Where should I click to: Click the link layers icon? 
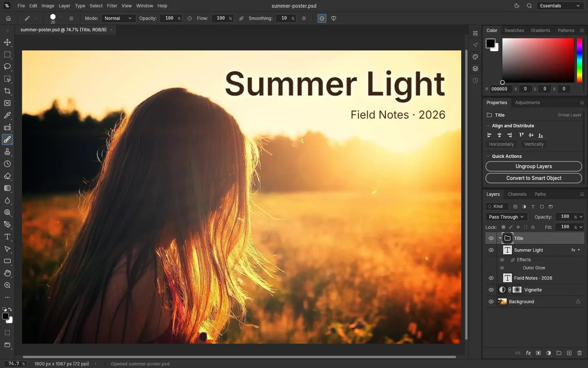[517, 353]
